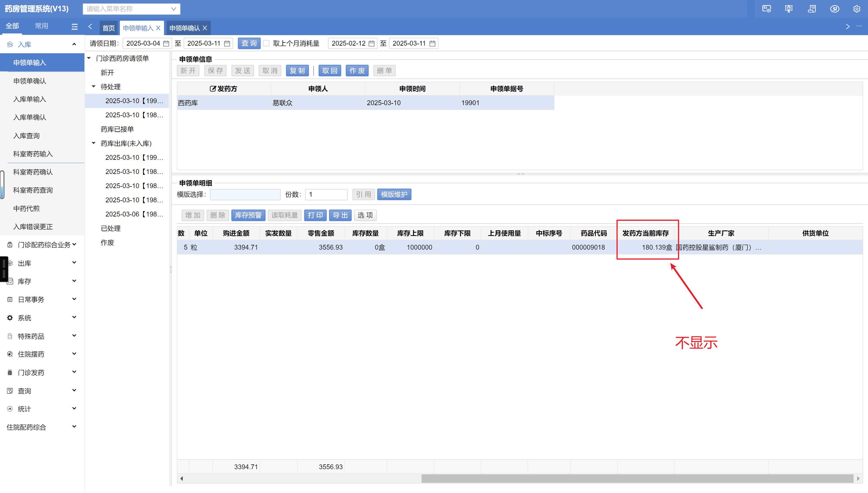Enable 取上个月消耗量 checkbox
Image resolution: width=868 pixels, height=493 pixels.
tap(266, 43)
